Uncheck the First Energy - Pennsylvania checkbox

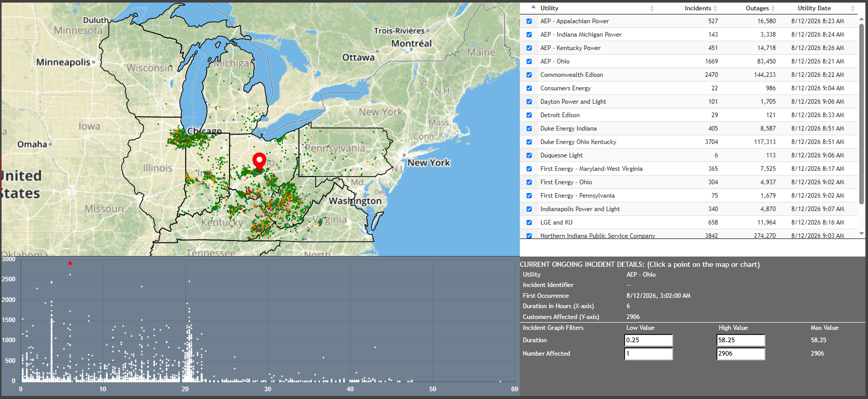529,196
